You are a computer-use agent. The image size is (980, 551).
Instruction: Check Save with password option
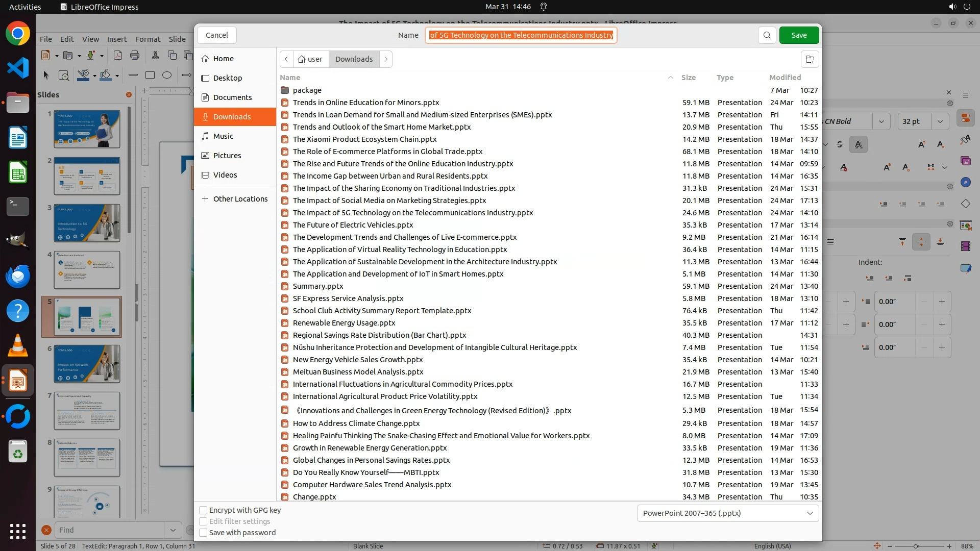coord(203,533)
